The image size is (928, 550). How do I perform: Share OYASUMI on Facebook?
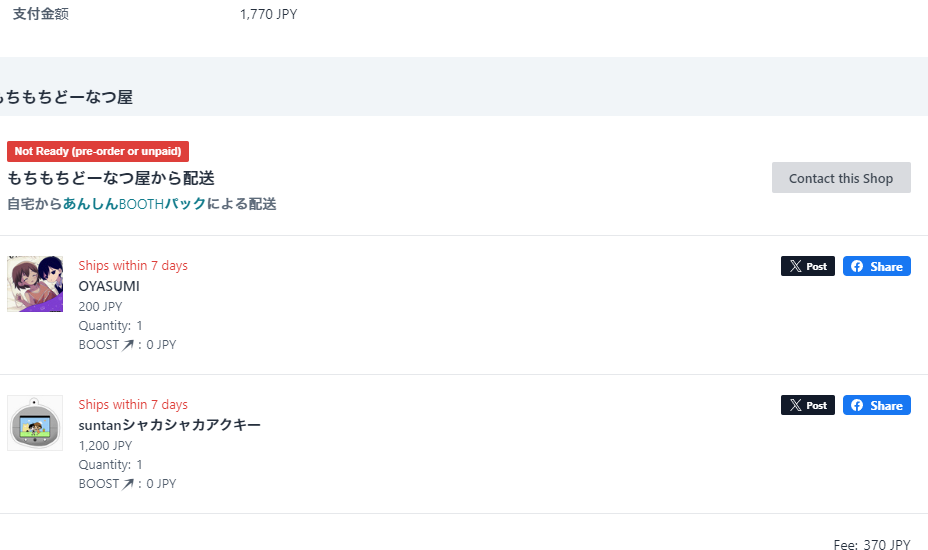pyautogui.click(x=876, y=267)
